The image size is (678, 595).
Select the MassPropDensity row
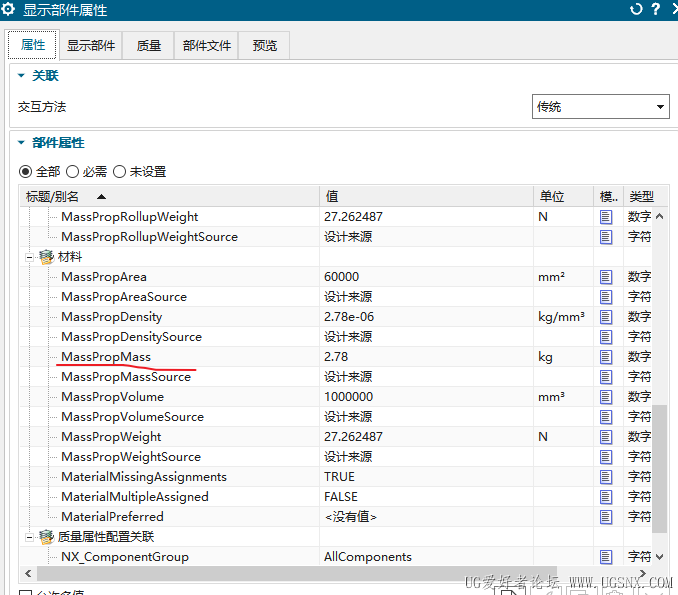[336, 317]
